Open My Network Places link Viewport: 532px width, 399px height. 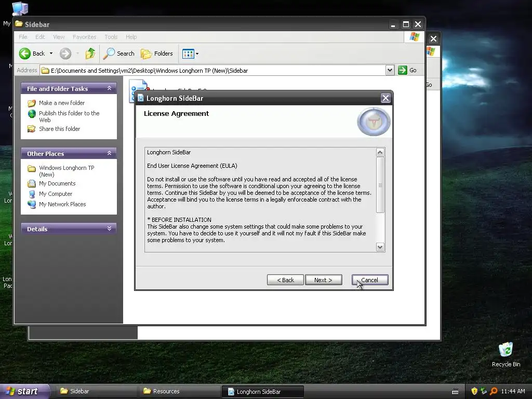click(x=62, y=204)
